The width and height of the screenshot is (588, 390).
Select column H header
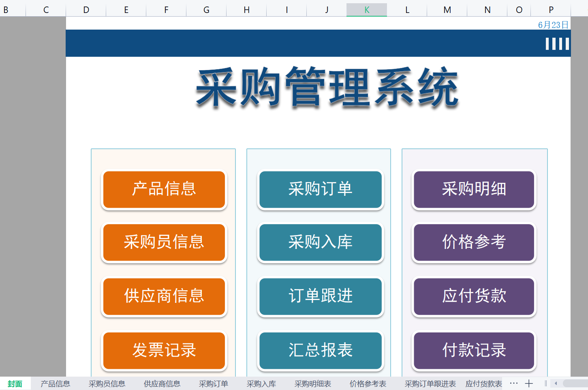pos(246,10)
